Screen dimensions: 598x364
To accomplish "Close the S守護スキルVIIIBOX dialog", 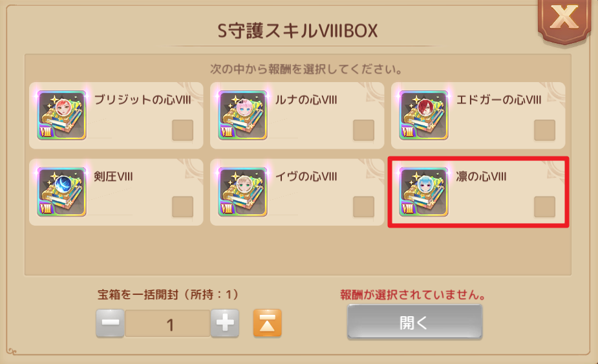I will [564, 18].
